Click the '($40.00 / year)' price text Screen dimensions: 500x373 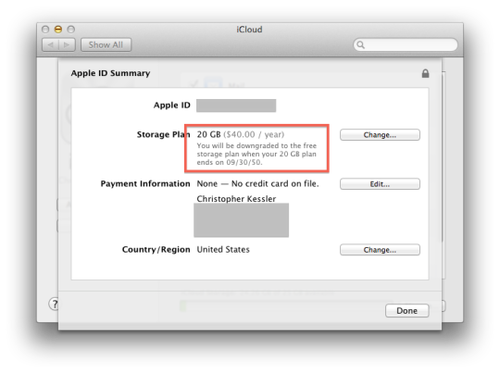254,135
